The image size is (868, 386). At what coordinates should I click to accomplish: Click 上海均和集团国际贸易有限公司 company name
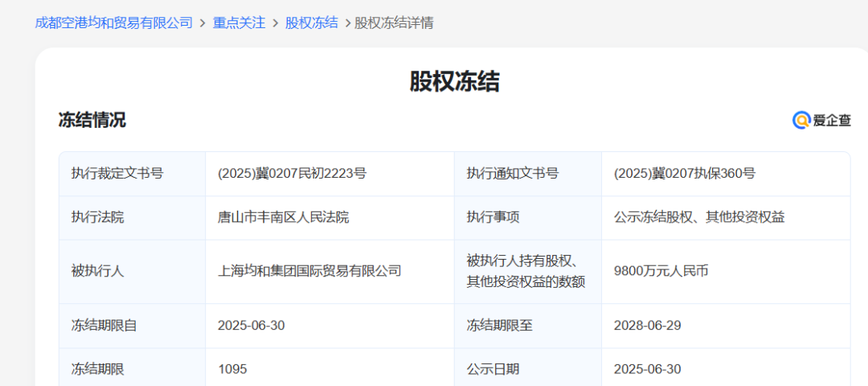click(310, 271)
